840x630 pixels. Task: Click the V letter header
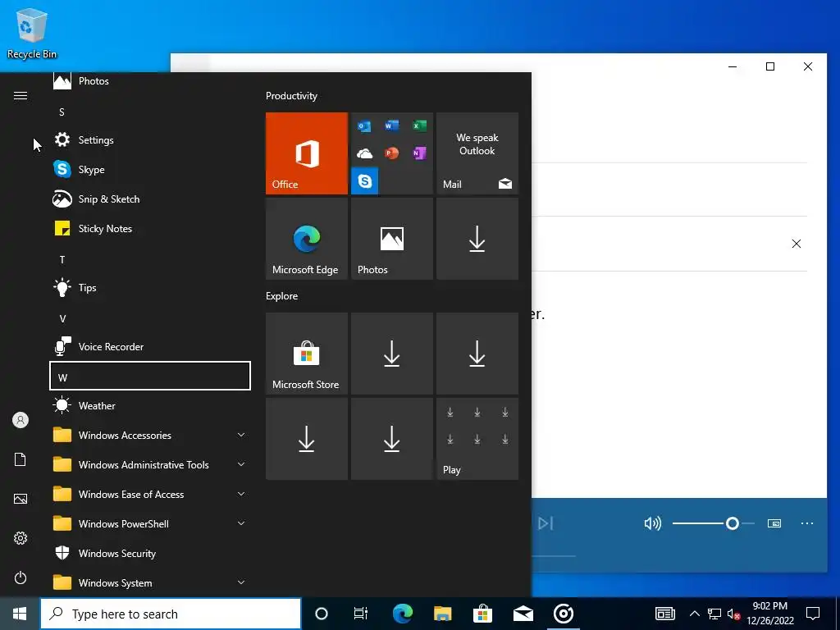[x=150, y=319]
